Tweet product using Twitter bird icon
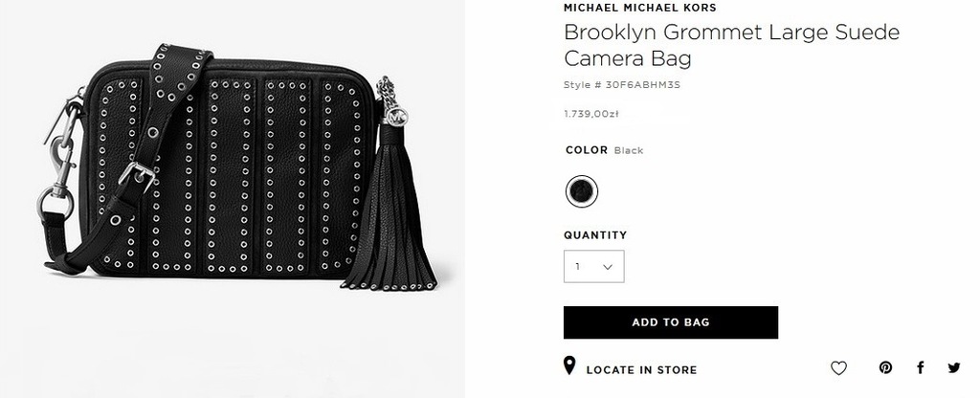The width and height of the screenshot is (980, 398). [x=954, y=367]
